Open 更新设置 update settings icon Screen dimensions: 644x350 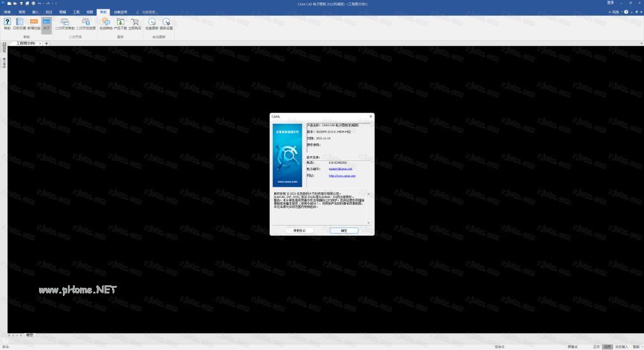pos(167,23)
